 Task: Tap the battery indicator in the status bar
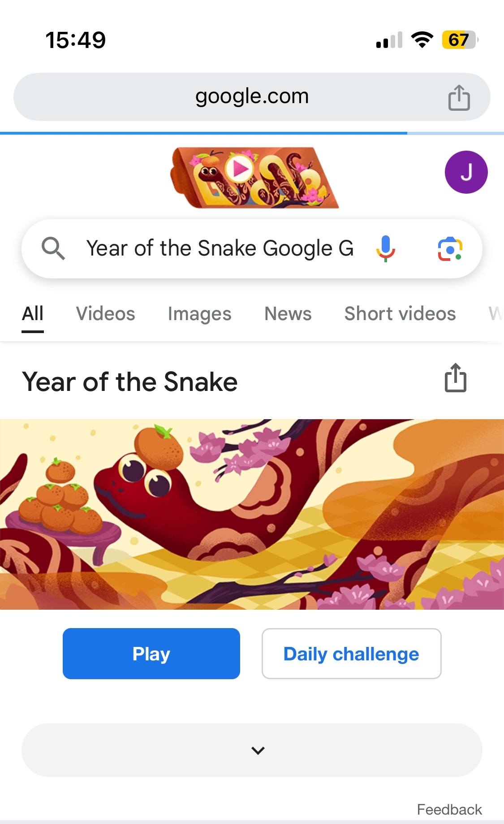459,40
